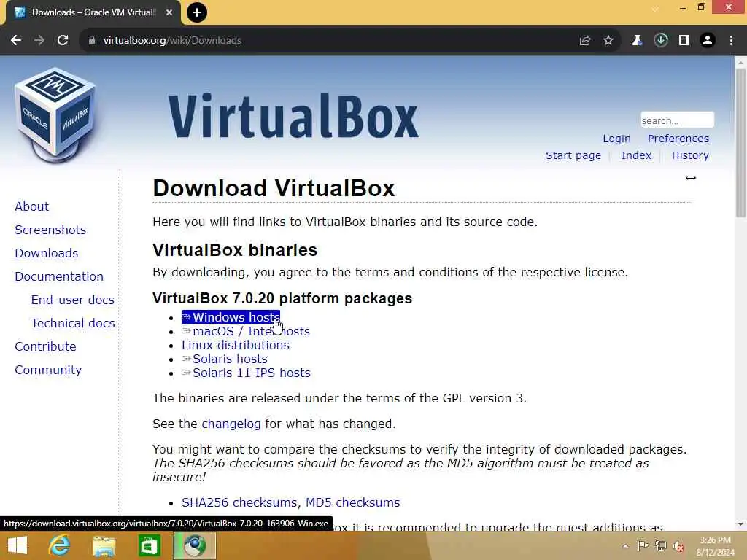This screenshot has width=747, height=560.
Task: Open MD5 checksums link
Action: (352, 502)
